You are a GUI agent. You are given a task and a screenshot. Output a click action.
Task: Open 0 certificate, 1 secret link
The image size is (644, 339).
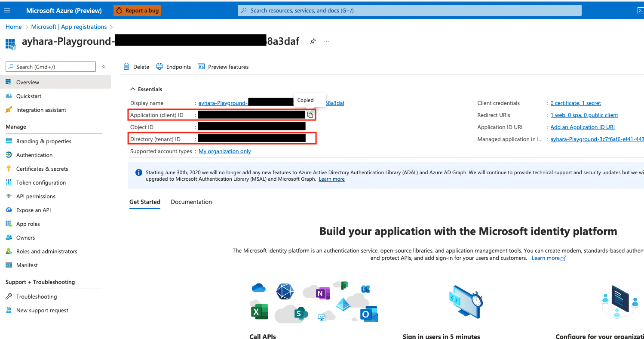(576, 103)
